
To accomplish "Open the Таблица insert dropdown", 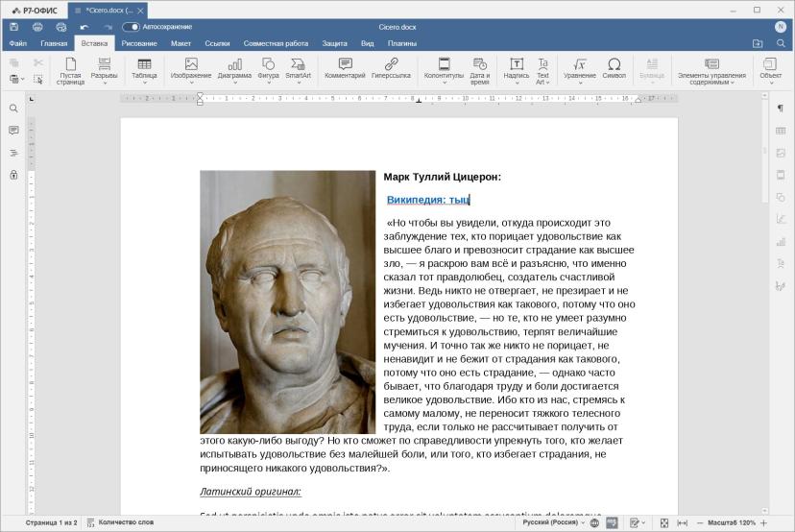I will (144, 70).
